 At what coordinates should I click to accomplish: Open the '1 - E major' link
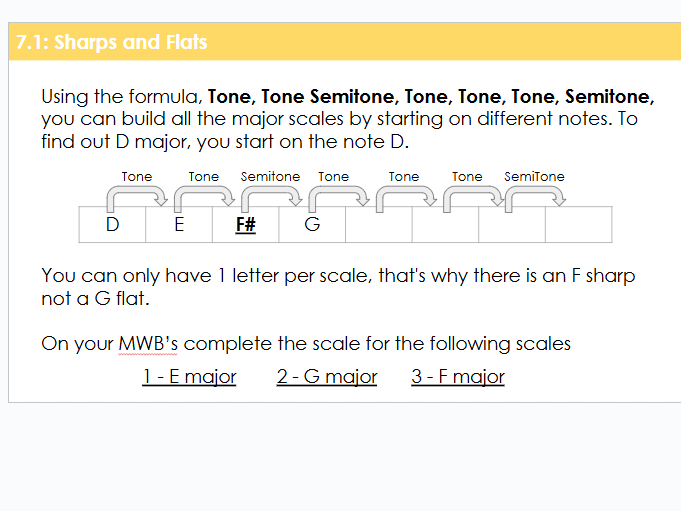click(189, 377)
